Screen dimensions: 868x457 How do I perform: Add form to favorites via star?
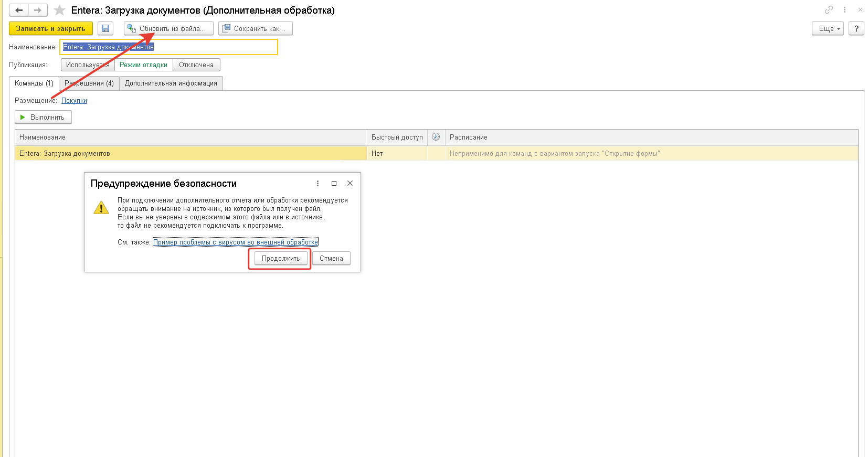60,10
